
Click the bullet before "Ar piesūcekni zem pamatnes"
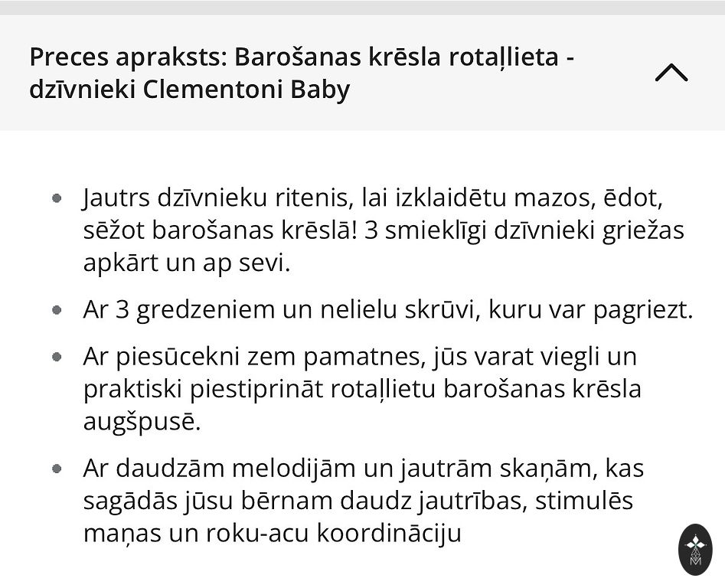click(x=57, y=357)
